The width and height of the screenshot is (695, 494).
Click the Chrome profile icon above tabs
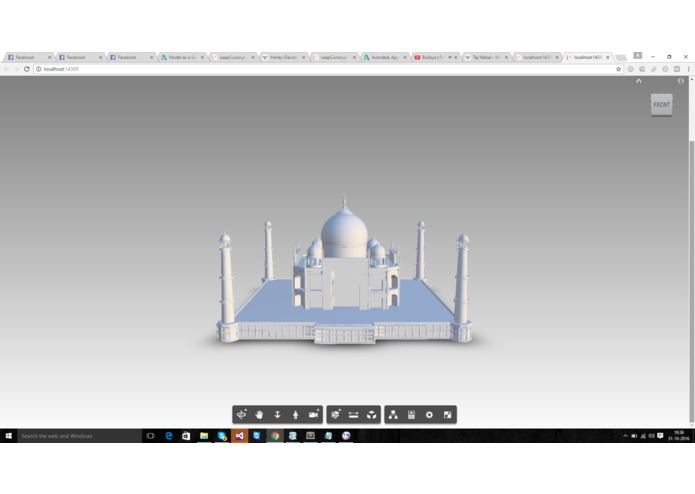click(x=637, y=55)
